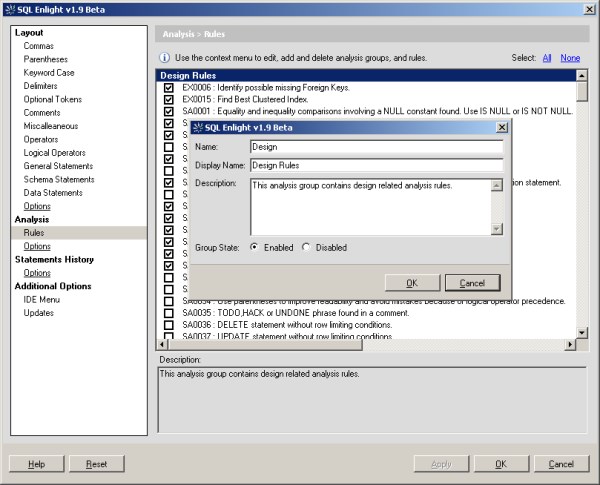Toggle checkbox for SA0036 DELETE statement rule

pyautogui.click(x=168, y=325)
